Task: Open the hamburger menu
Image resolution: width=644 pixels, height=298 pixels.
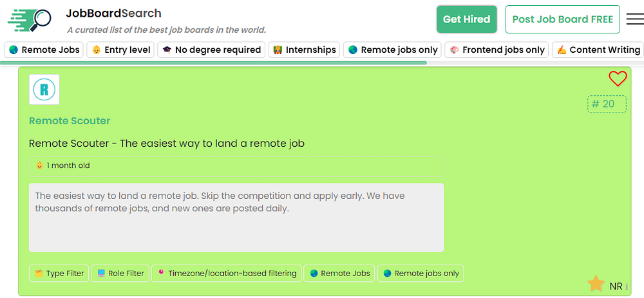Action: pyautogui.click(x=634, y=19)
